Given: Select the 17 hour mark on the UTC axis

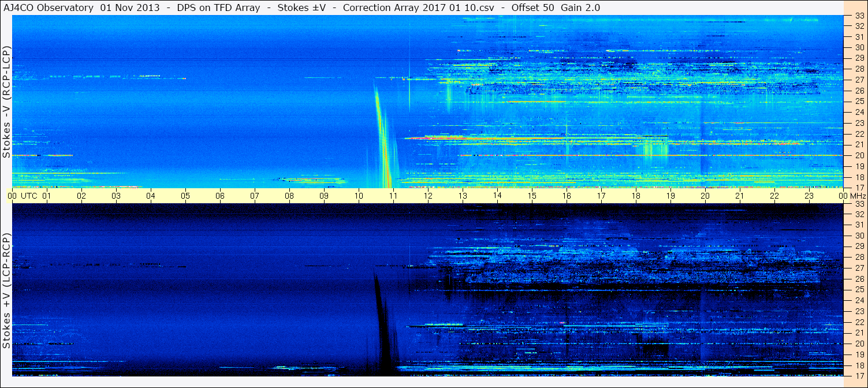Looking at the screenshot, I should [x=601, y=196].
